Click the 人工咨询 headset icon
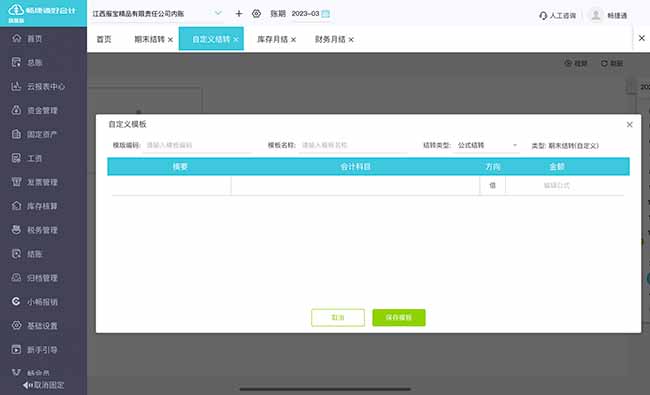This screenshot has height=395, width=650. 543,16
